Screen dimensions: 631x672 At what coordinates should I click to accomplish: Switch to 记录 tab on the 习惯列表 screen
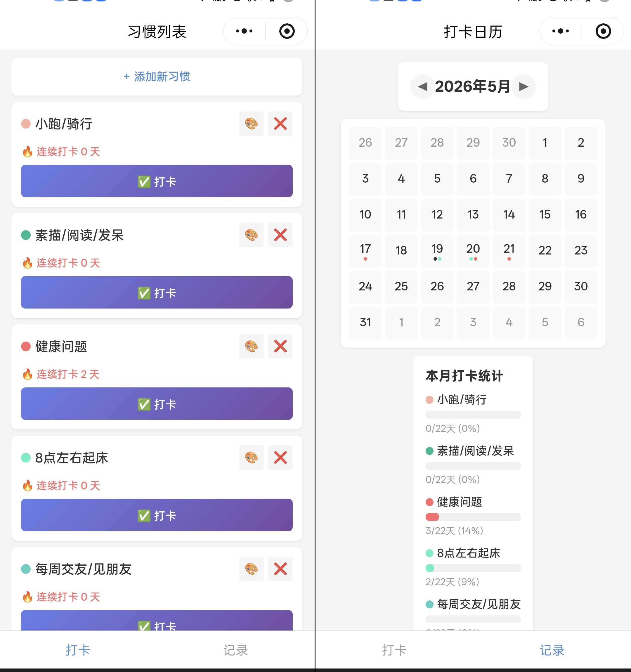[x=235, y=650]
